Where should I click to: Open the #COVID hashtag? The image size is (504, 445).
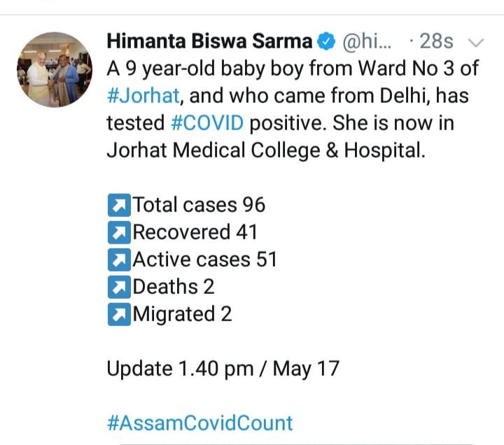point(207,123)
